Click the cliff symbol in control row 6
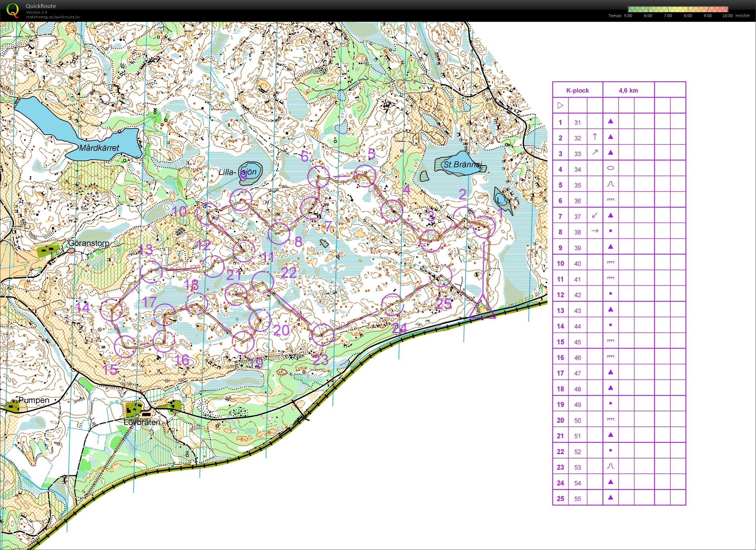 pyautogui.click(x=611, y=200)
